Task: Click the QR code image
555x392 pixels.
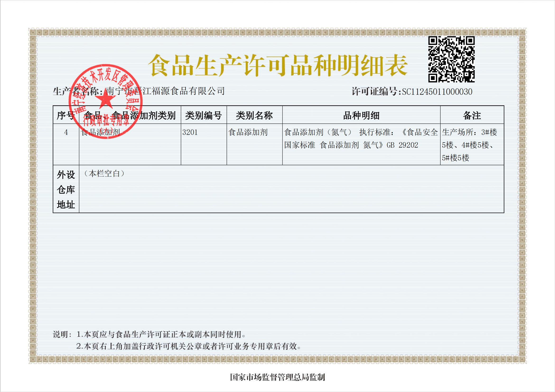Action: pos(451,60)
